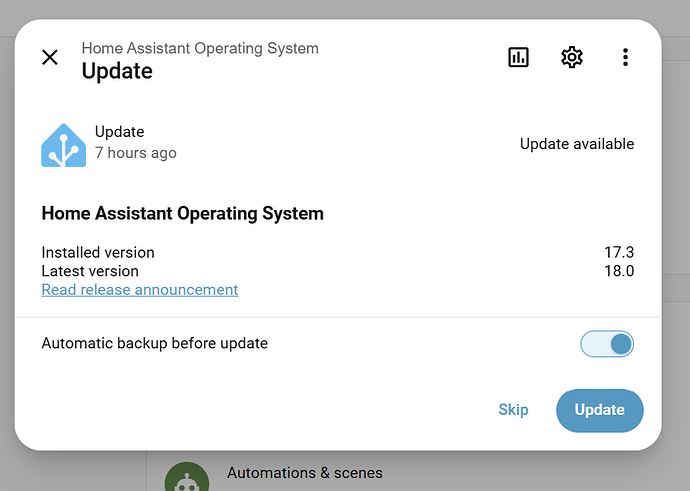The height and width of the screenshot is (491, 690).
Task: Open the Read release announcement link
Action: (139, 289)
